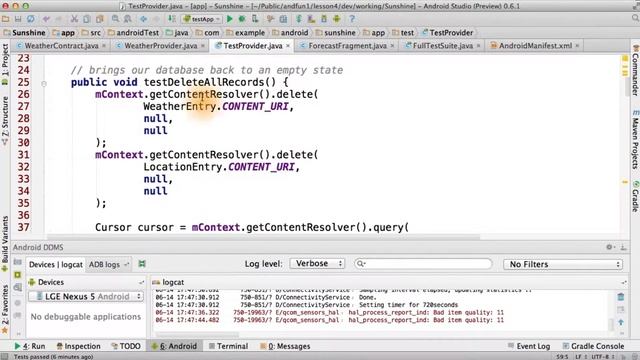Close the WeatherContract.java tab

[x=104, y=46]
